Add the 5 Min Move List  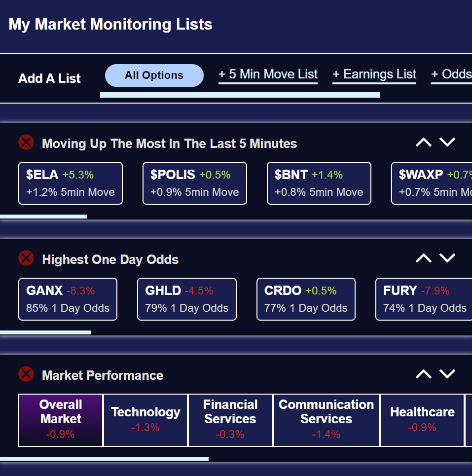(268, 74)
